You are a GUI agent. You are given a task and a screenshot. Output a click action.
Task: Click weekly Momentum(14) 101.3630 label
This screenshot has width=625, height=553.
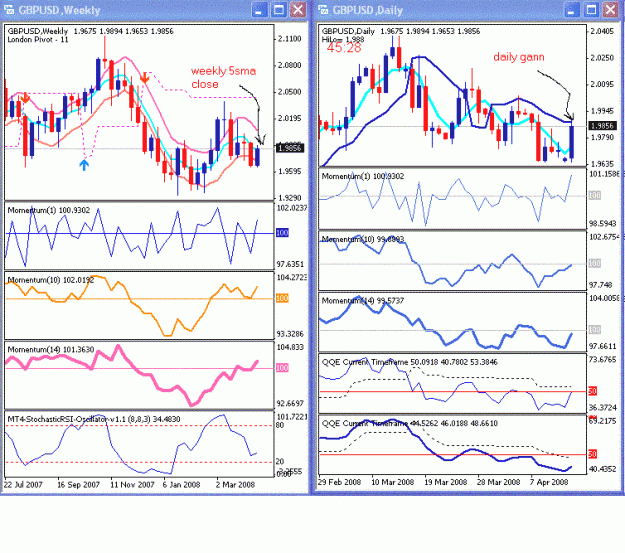(51, 350)
